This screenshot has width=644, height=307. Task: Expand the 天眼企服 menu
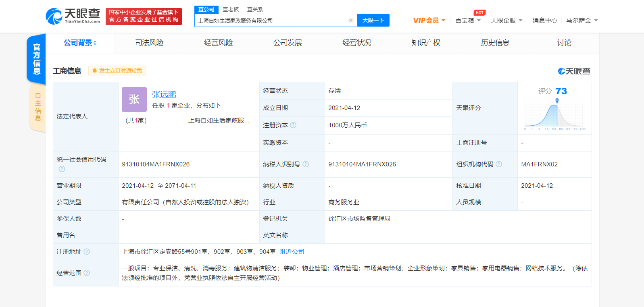(506, 20)
